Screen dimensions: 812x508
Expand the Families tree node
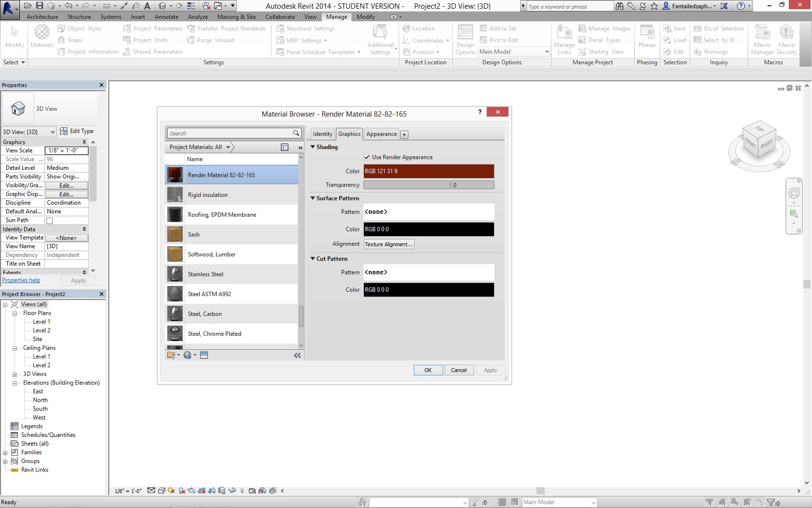(5, 453)
